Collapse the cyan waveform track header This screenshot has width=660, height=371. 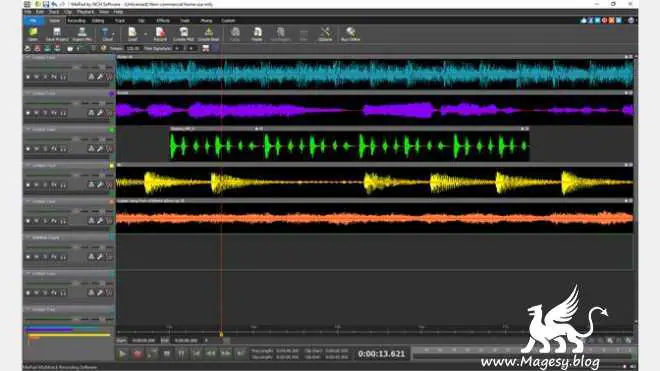(x=28, y=57)
